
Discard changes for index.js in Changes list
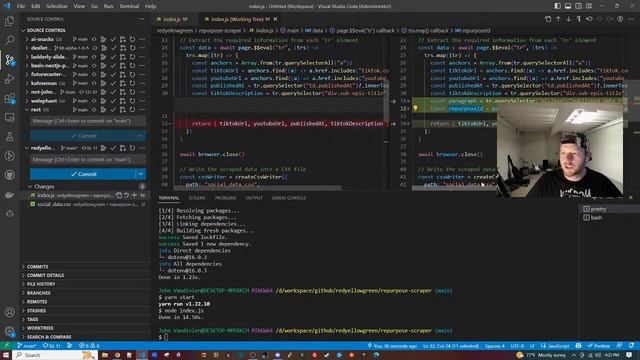127,196
